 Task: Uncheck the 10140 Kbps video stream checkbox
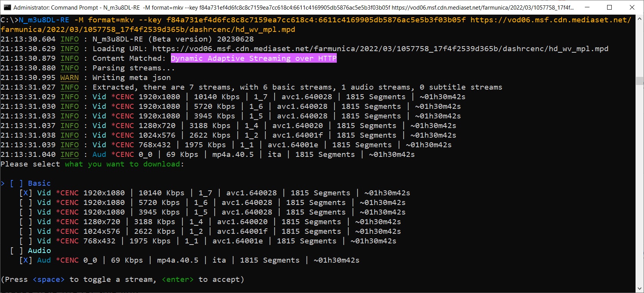point(26,193)
